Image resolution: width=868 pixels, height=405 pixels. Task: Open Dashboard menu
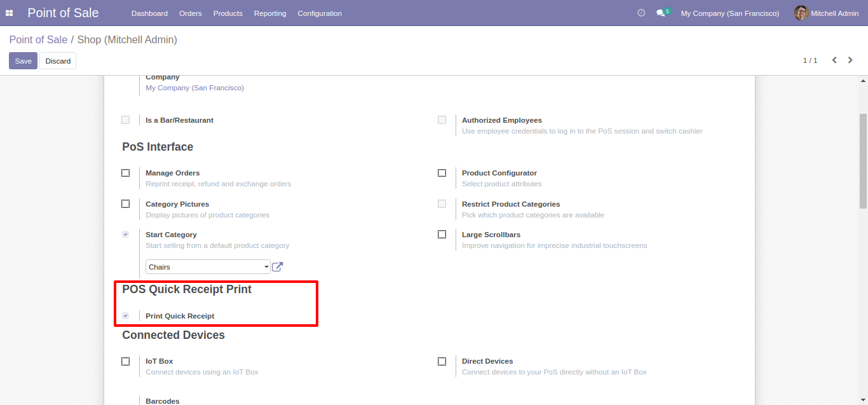point(149,13)
